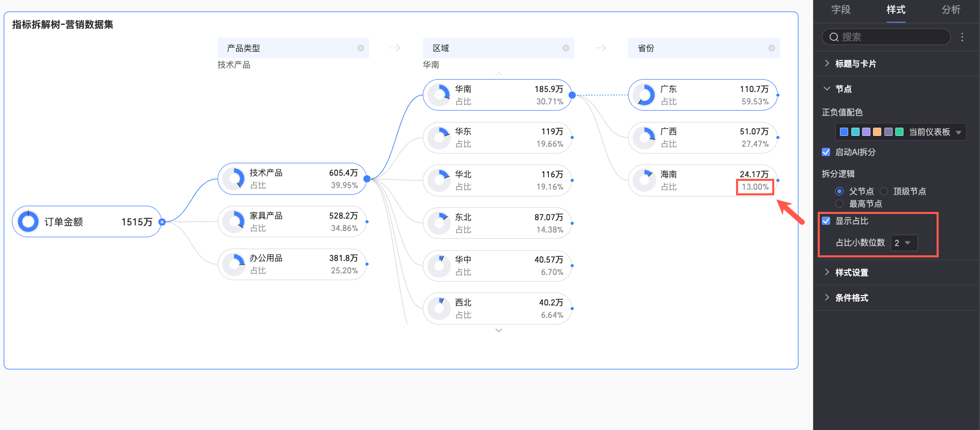
Task: Toggle the 显示占比 checkbox
Action: (x=826, y=221)
